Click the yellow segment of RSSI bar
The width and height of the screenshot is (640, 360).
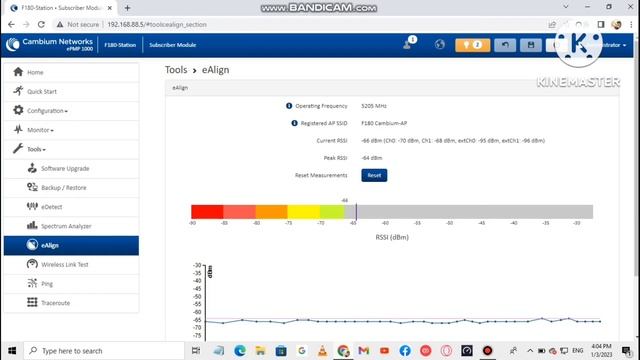coord(303,212)
